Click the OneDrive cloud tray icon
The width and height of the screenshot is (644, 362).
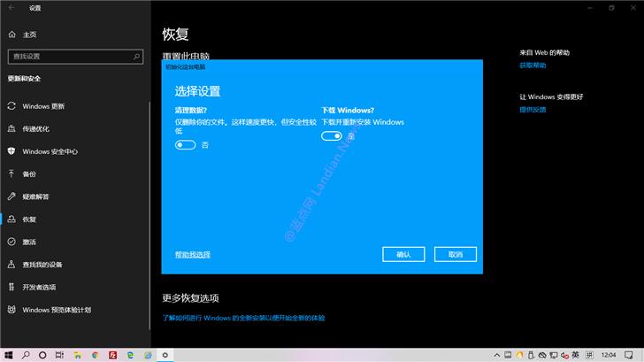coord(542,355)
